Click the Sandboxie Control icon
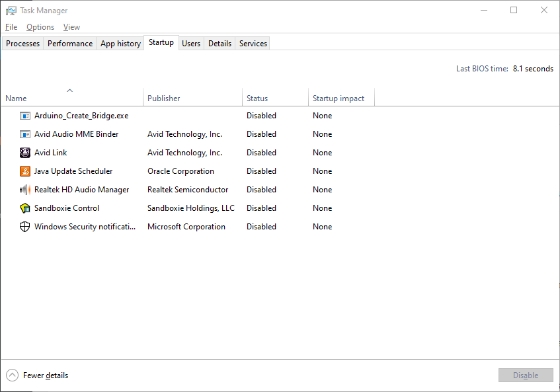Image resolution: width=560 pixels, height=392 pixels. pos(24,208)
